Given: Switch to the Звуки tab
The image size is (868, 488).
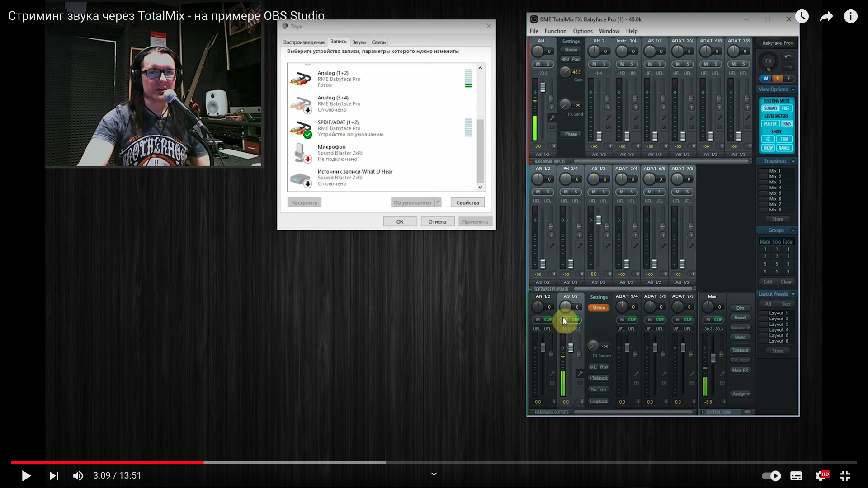Looking at the screenshot, I should coord(359,42).
